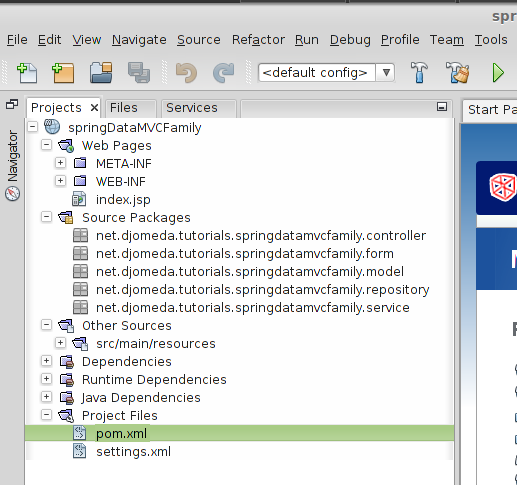Open the Navigate menu

139,40
